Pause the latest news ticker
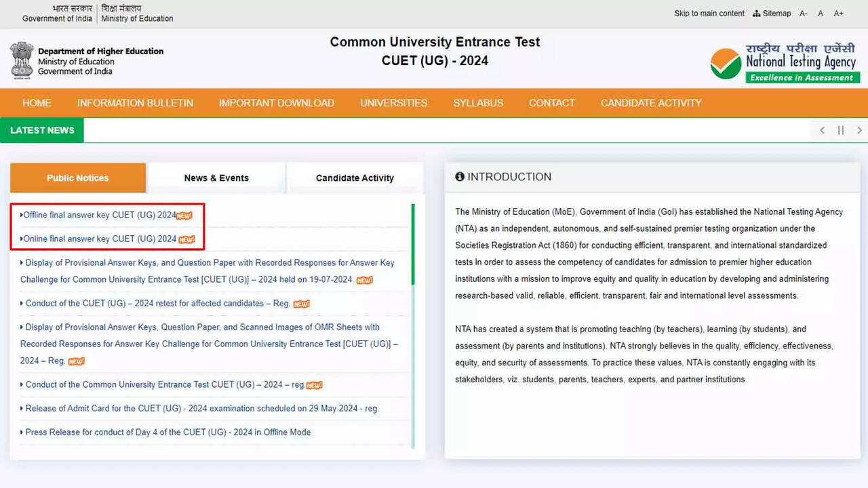This screenshot has width=868, height=488. coord(841,130)
